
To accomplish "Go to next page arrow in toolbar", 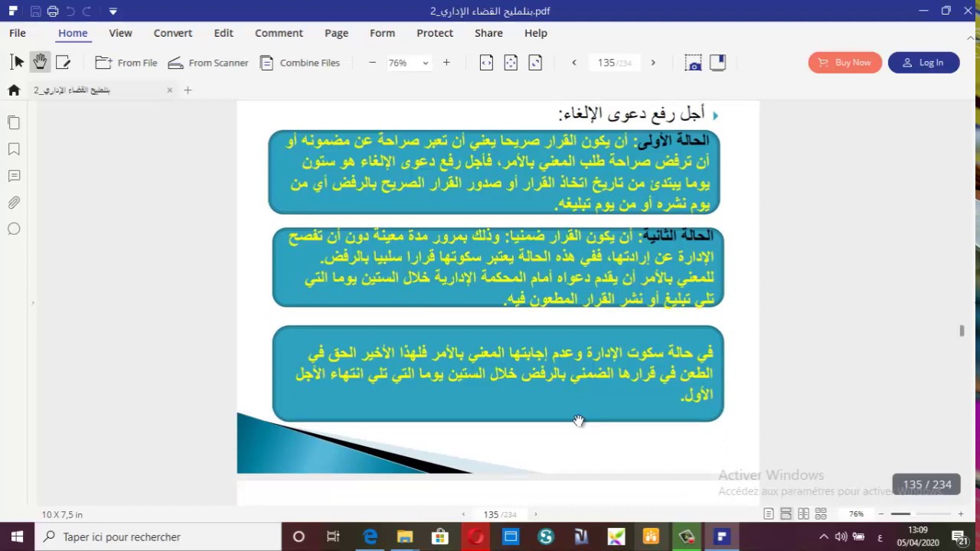I will (x=653, y=63).
